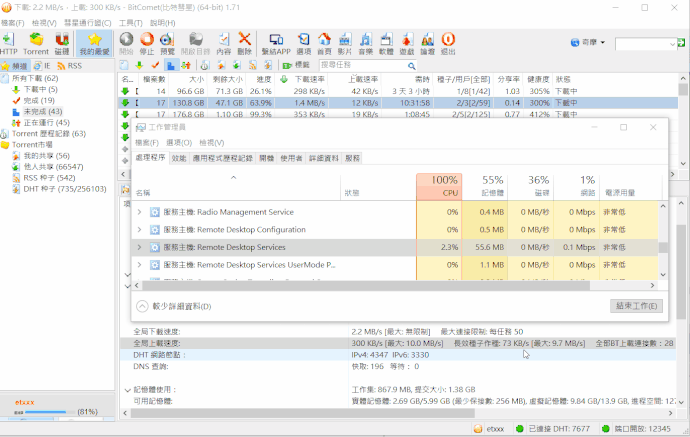
Task: Click the green go arrow beside search combo
Action: pyautogui.click(x=682, y=43)
